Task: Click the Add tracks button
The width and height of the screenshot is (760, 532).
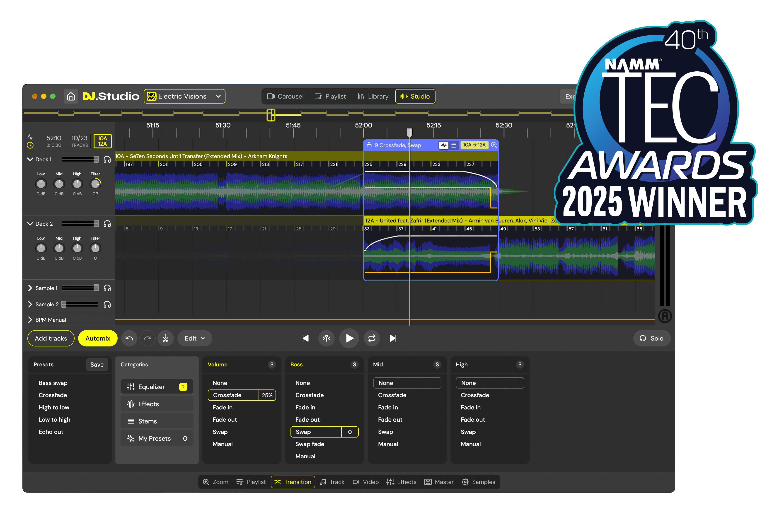Action: (51, 339)
